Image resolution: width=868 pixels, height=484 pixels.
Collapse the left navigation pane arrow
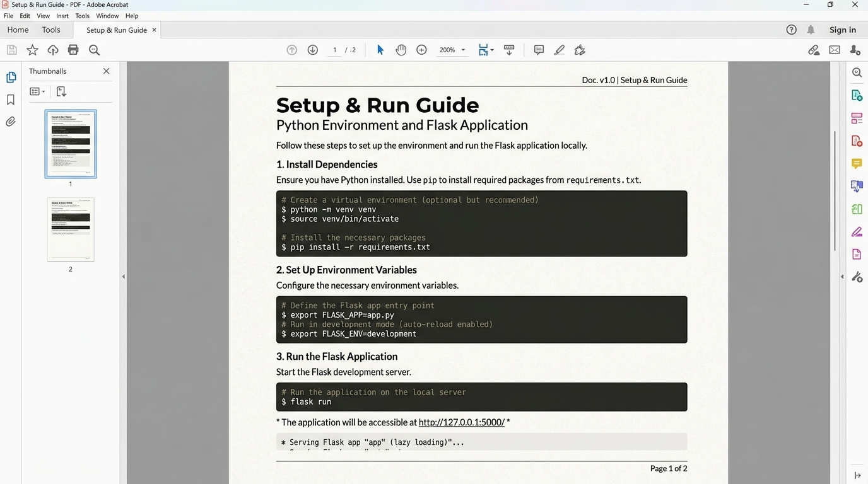tap(123, 277)
